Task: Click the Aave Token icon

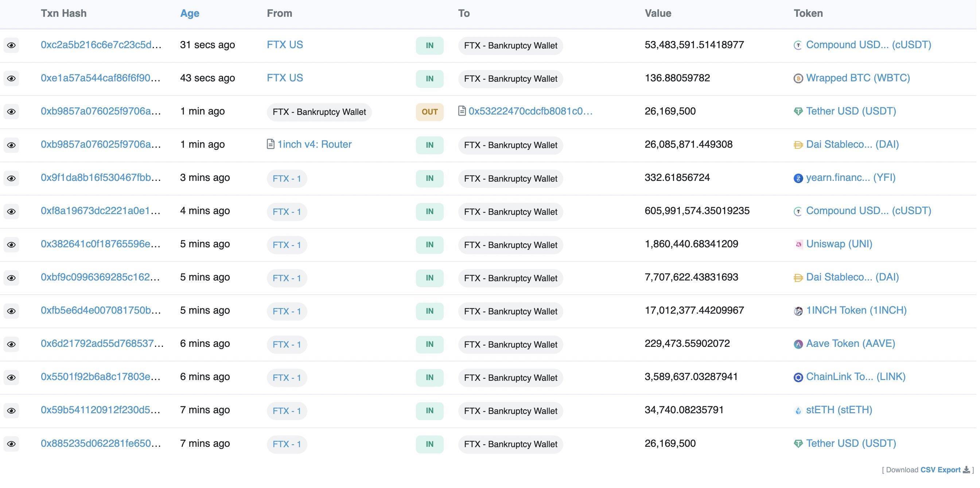Action: tap(798, 344)
